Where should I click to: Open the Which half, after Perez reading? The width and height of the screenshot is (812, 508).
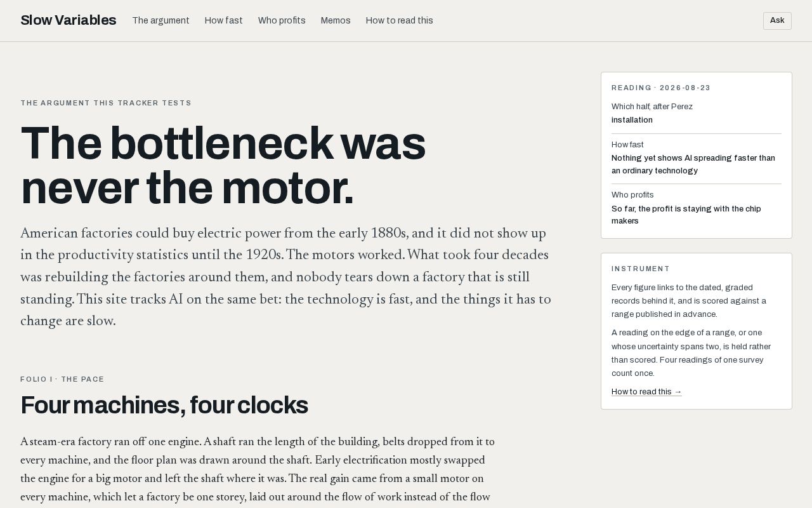652,107
